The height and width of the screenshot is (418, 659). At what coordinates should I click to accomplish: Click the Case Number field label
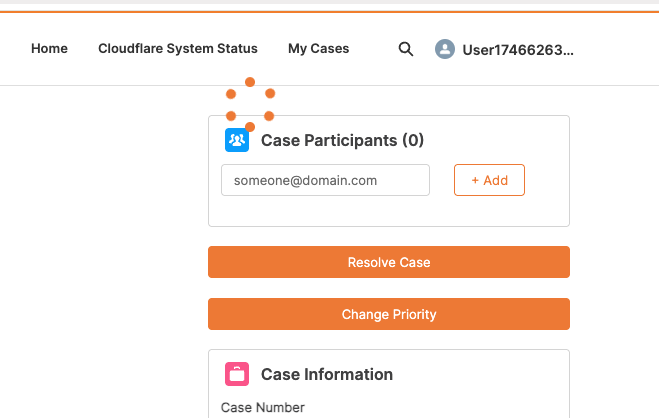click(263, 407)
